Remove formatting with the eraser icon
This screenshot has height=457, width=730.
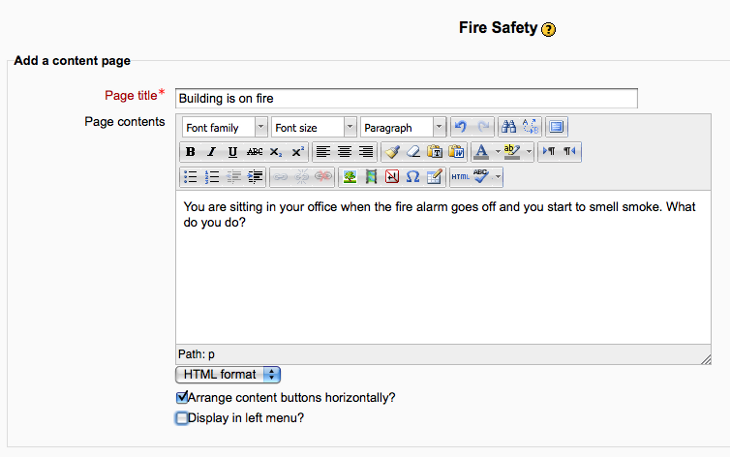tap(413, 152)
